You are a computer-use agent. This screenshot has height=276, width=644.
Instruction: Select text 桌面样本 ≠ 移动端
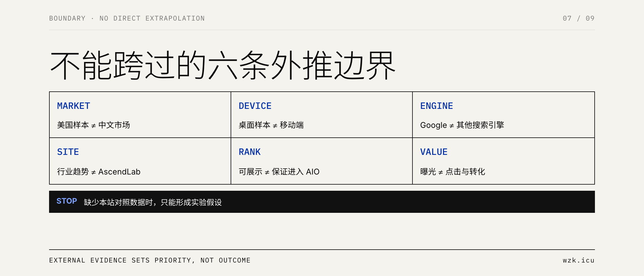271,125
